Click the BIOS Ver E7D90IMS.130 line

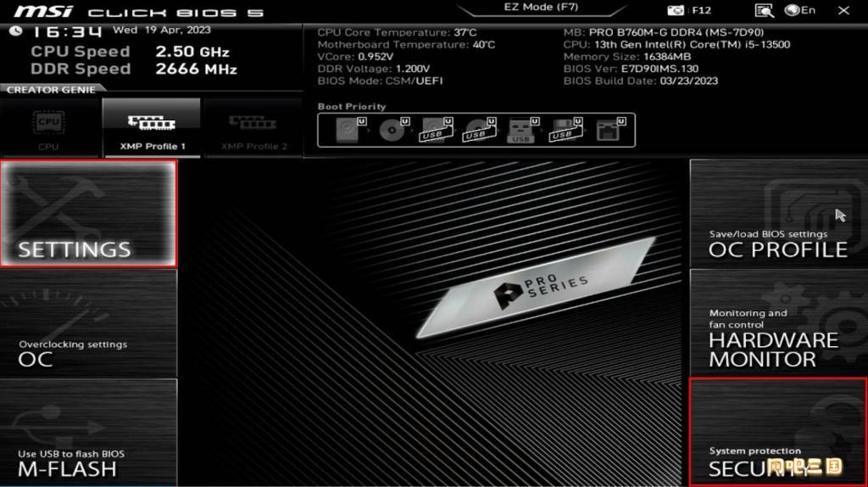631,69
